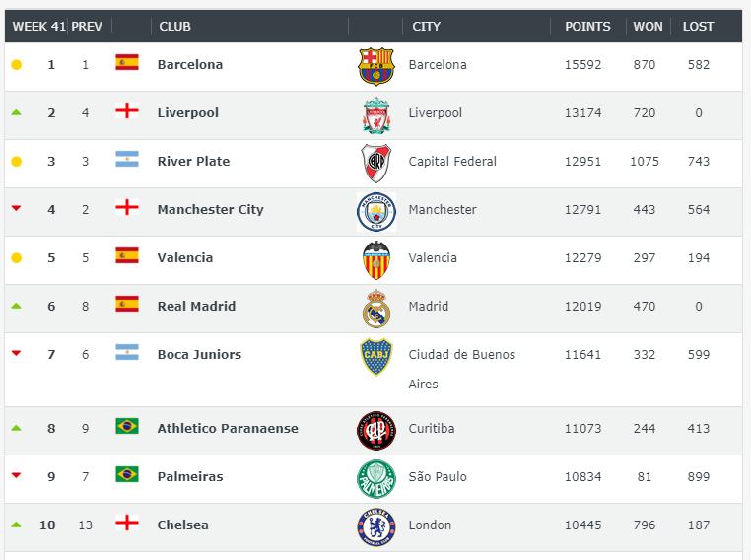The image size is (751, 560).
Task: Click the Brazil flag beside Athletico Paranaense
Action: (127, 427)
